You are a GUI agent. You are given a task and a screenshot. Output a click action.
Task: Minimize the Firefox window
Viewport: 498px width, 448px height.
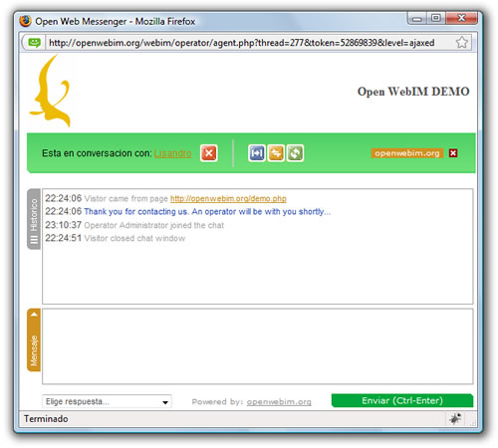[x=417, y=18]
